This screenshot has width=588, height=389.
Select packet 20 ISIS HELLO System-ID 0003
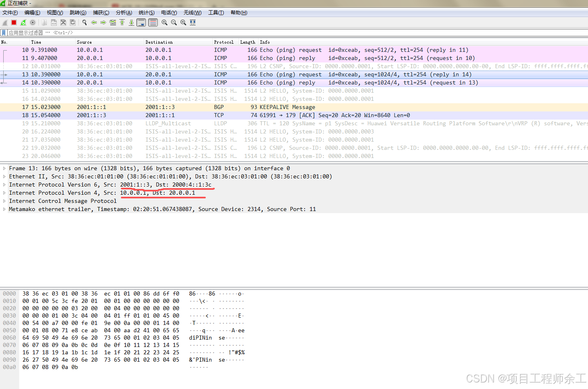(x=294, y=131)
